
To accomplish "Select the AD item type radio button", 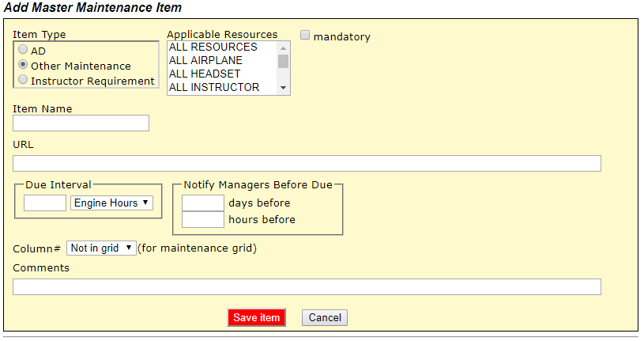I will click(x=23, y=49).
